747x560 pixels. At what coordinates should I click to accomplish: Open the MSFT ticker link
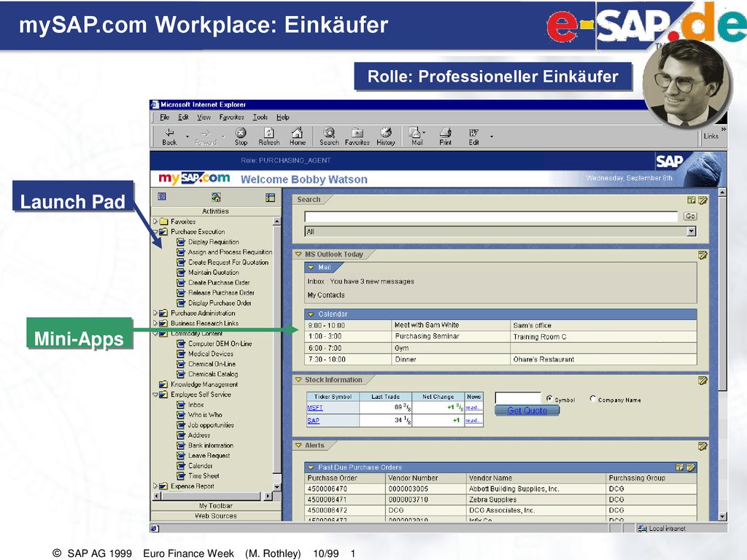[x=315, y=408]
